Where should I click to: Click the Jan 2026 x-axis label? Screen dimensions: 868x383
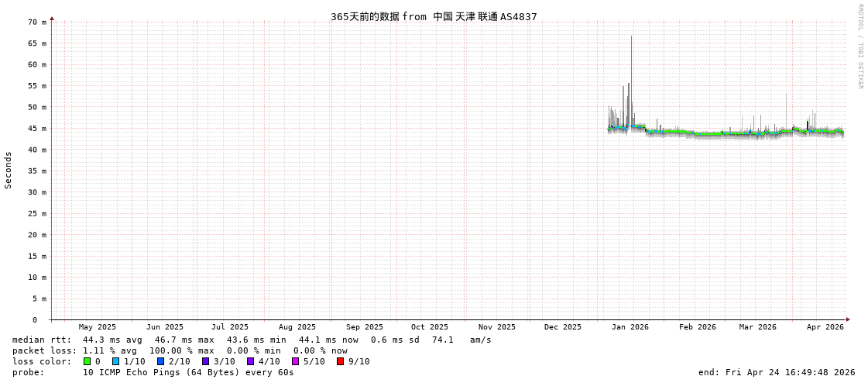tap(630, 327)
